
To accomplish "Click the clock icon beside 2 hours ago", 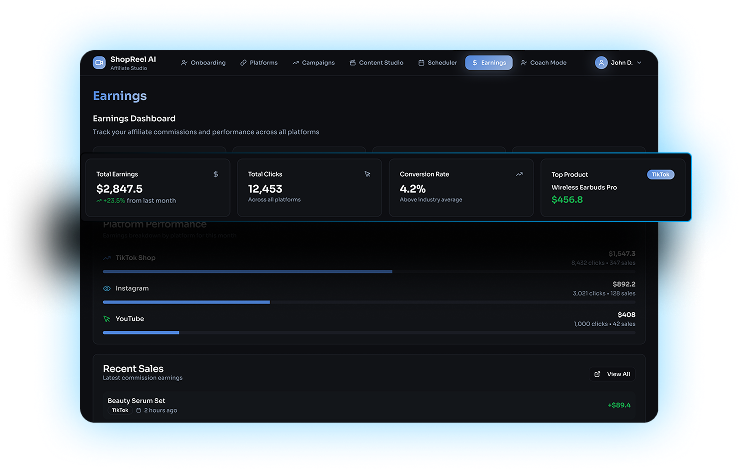I will point(139,410).
